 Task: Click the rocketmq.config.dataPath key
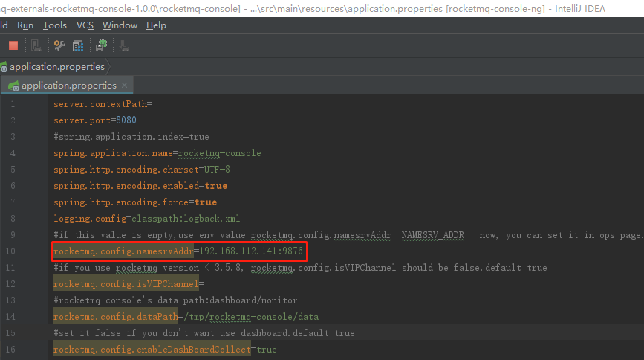[x=116, y=317]
